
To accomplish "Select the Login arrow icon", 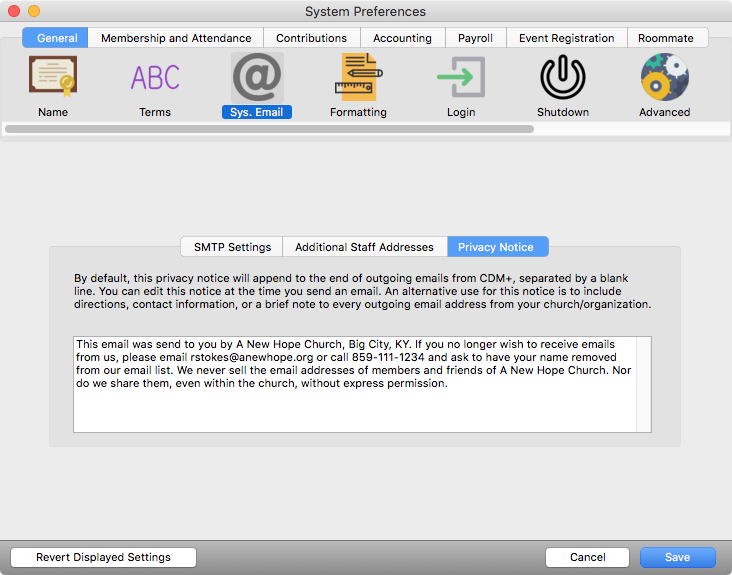I will pyautogui.click(x=461, y=77).
